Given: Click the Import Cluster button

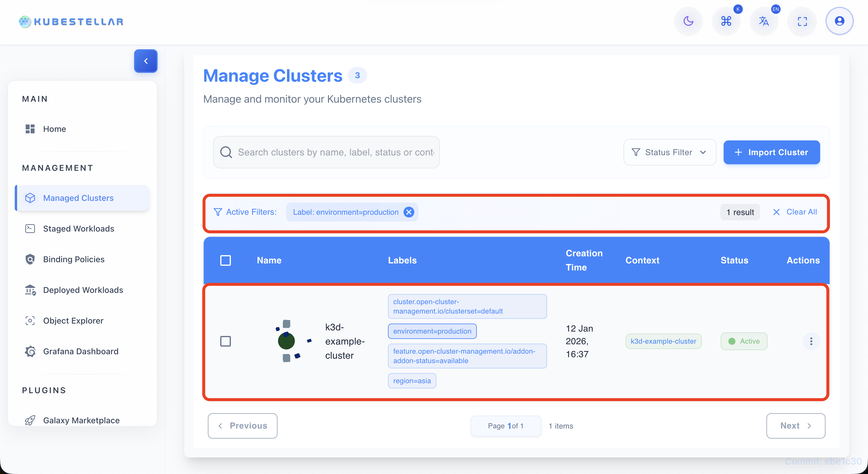Looking at the screenshot, I should click(771, 152).
